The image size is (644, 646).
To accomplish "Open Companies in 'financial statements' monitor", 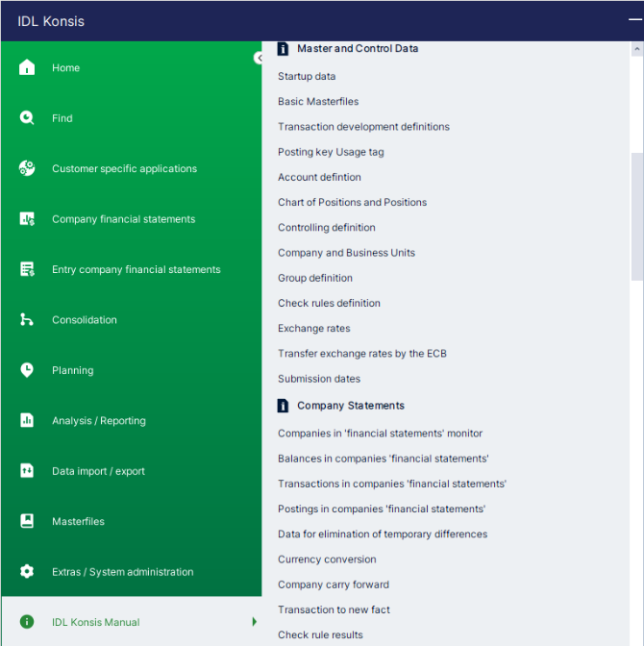I will (x=380, y=434).
